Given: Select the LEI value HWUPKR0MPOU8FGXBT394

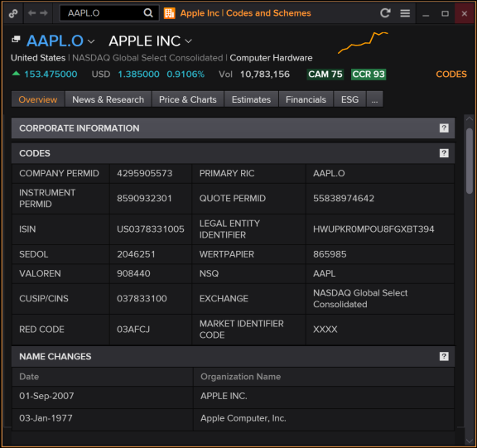Looking at the screenshot, I should [373, 229].
